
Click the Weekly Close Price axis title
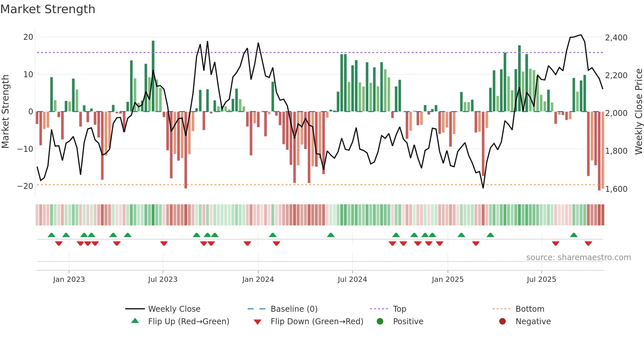638,111
